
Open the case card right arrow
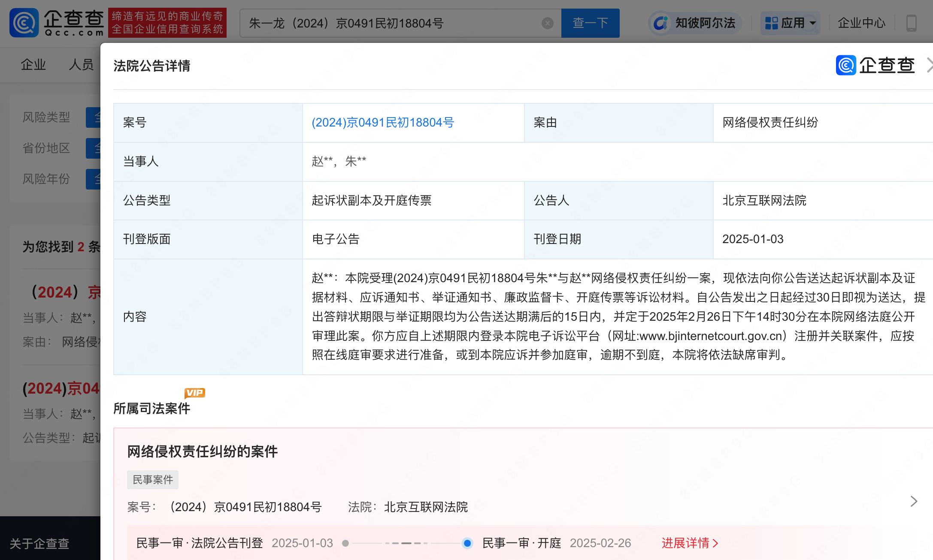(x=914, y=501)
